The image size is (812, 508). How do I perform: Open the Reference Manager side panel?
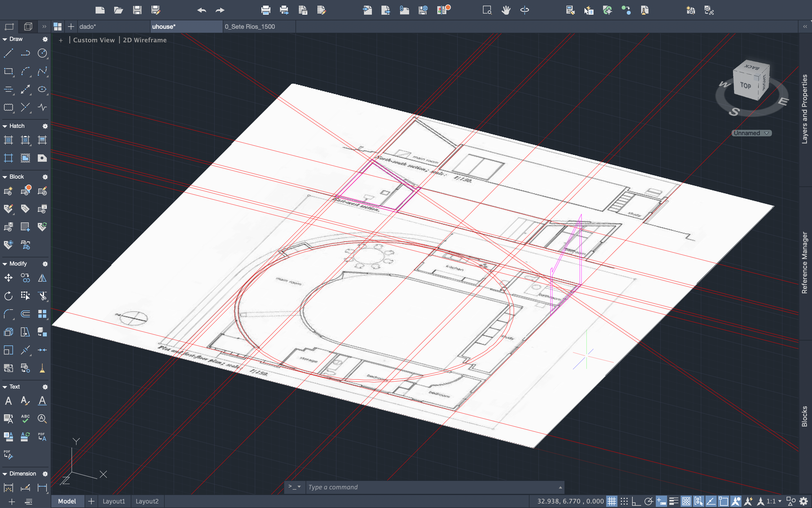click(805, 262)
